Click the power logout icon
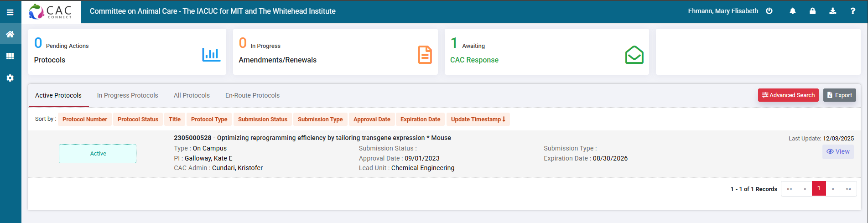 tap(769, 11)
